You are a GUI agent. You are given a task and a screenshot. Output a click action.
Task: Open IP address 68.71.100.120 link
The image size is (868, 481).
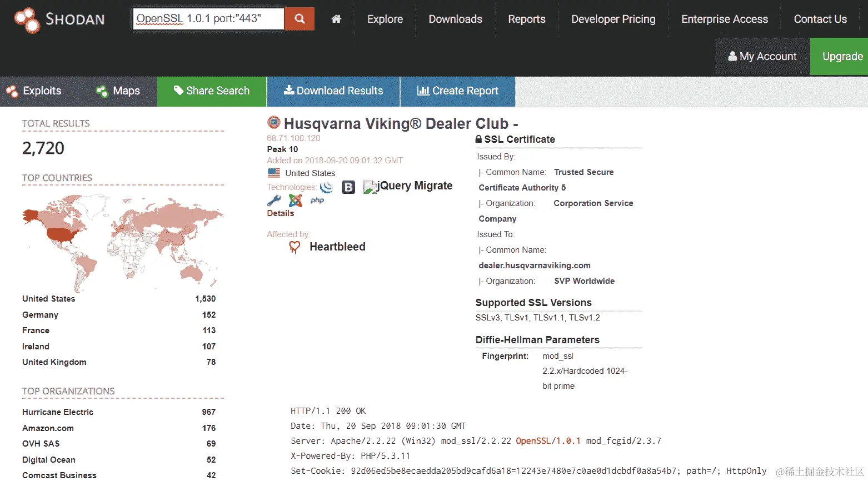[293, 138]
